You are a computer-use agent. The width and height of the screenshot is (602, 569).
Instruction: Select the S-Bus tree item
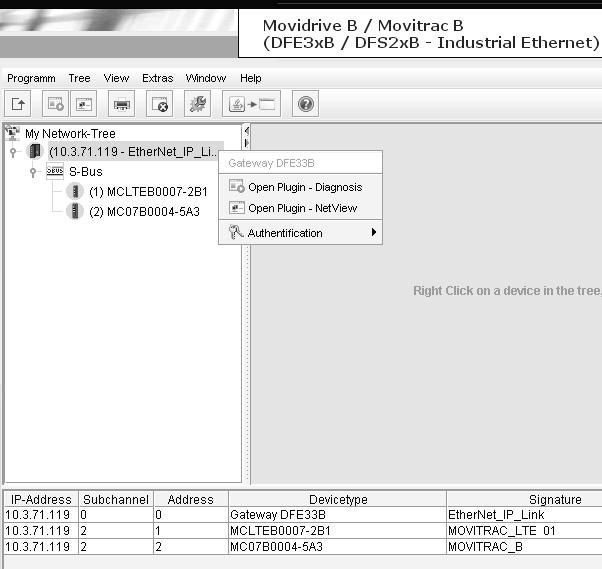(x=86, y=172)
